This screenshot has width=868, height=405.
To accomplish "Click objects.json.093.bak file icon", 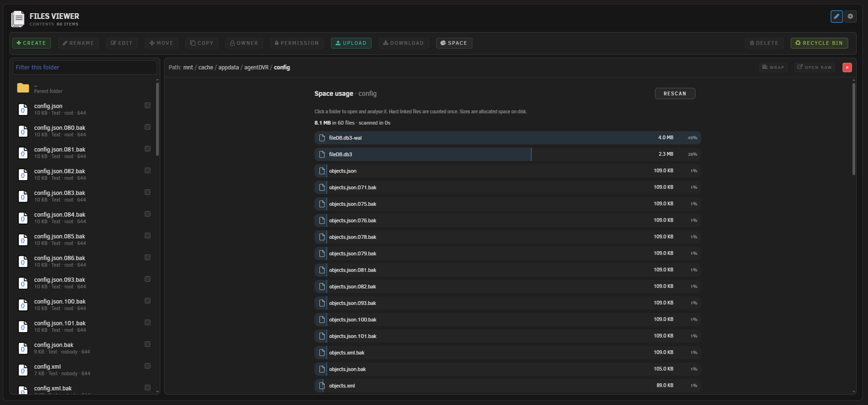I will click(x=322, y=303).
